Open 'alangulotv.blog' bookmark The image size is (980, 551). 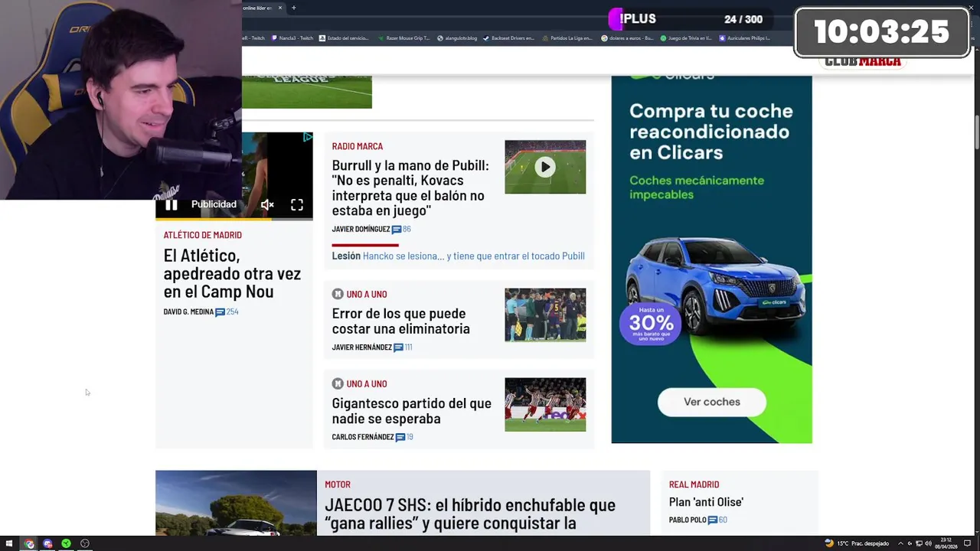456,37
